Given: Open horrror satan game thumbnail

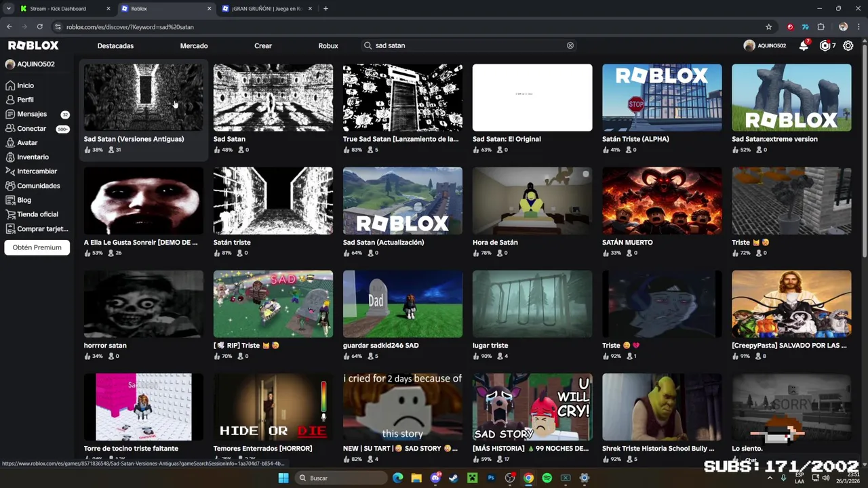Looking at the screenshot, I should [143, 304].
